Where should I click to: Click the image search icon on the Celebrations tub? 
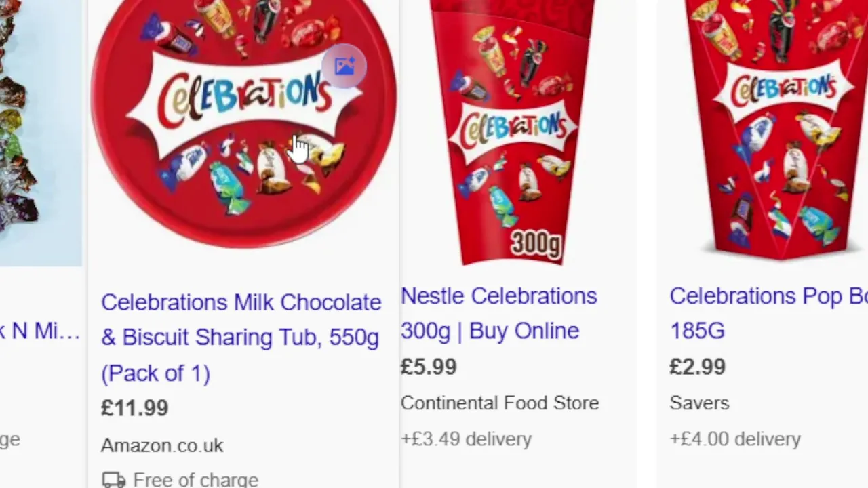pyautogui.click(x=344, y=66)
